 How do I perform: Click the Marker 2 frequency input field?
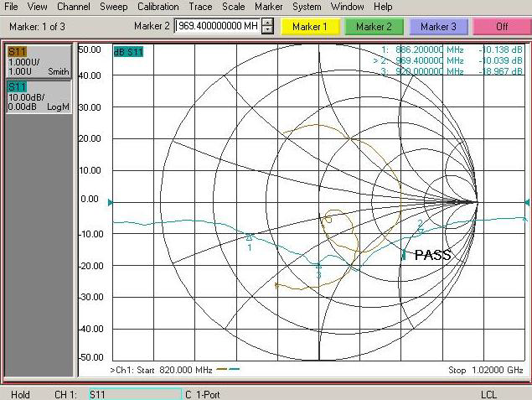217,27
